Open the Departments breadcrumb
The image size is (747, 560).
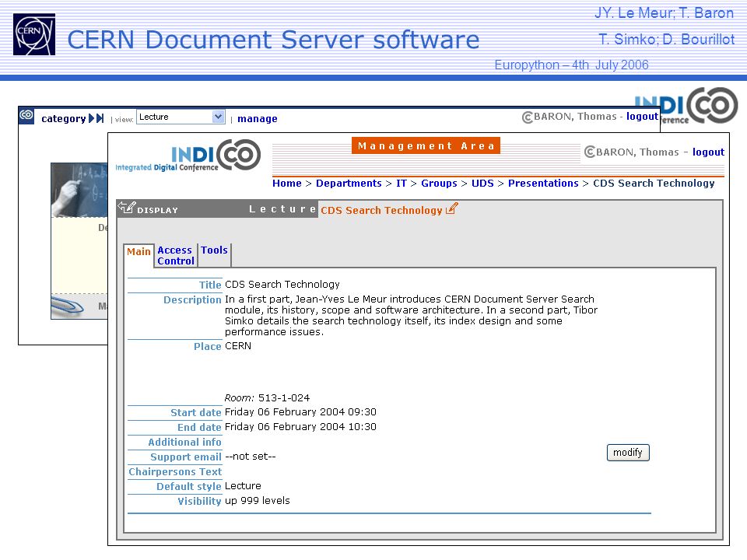click(x=349, y=184)
